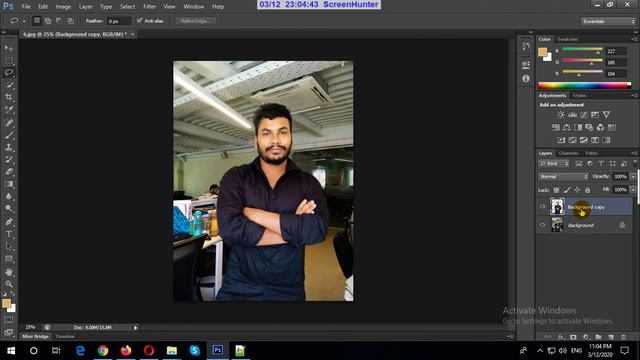Click the foreground color swatch in Color panel
The image size is (640, 360).
pyautogui.click(x=542, y=52)
